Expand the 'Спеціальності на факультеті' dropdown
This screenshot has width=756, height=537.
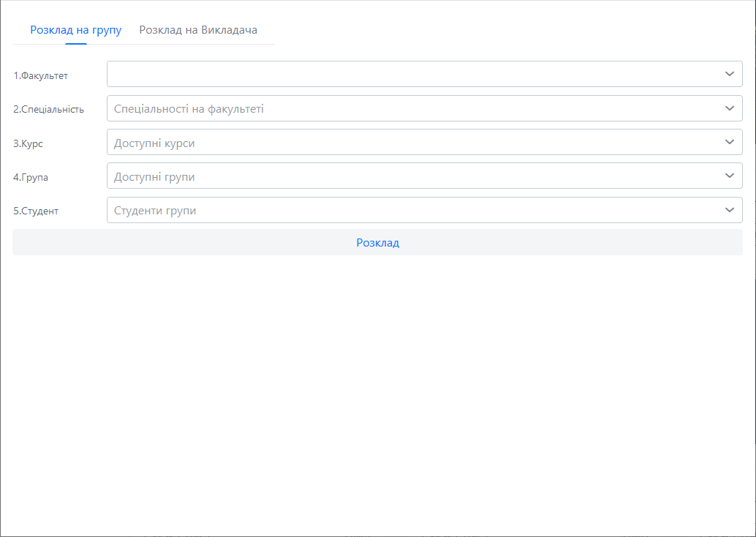tap(409, 108)
